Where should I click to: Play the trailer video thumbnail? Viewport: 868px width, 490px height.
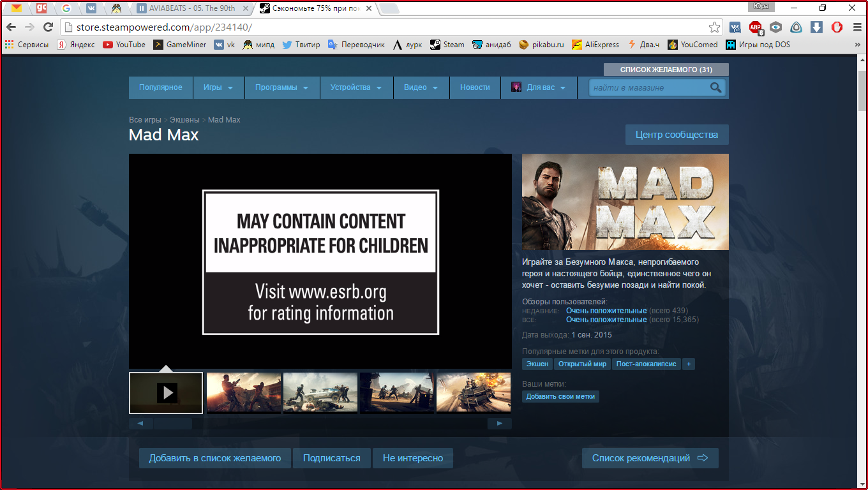point(166,392)
